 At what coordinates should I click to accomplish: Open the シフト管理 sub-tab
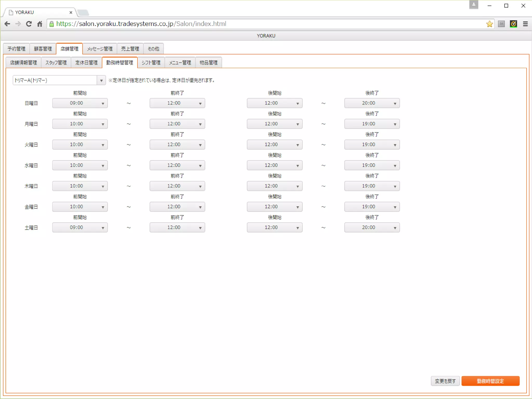(151, 63)
